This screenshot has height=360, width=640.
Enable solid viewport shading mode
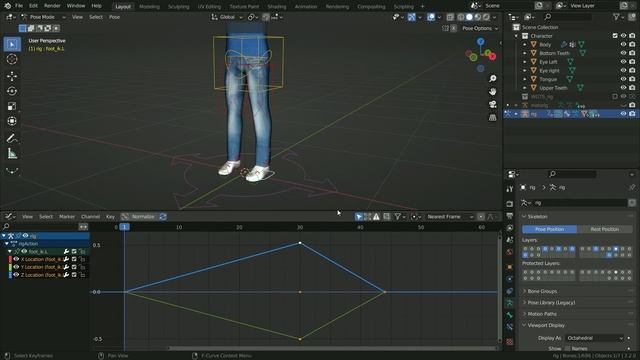tap(469, 17)
